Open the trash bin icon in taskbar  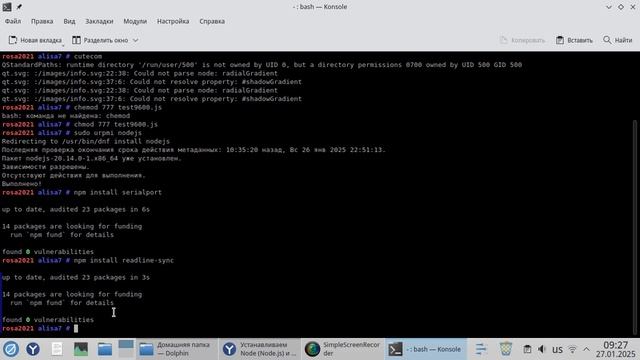coord(506,349)
